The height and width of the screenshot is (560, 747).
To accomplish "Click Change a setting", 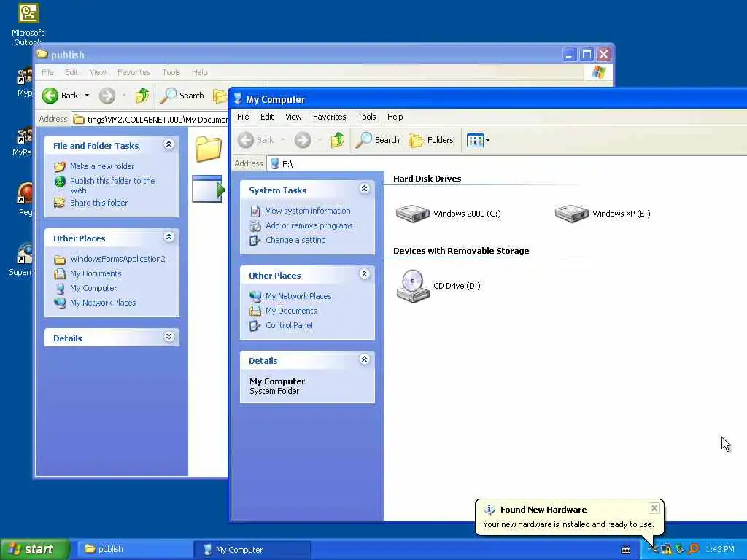I will [296, 240].
